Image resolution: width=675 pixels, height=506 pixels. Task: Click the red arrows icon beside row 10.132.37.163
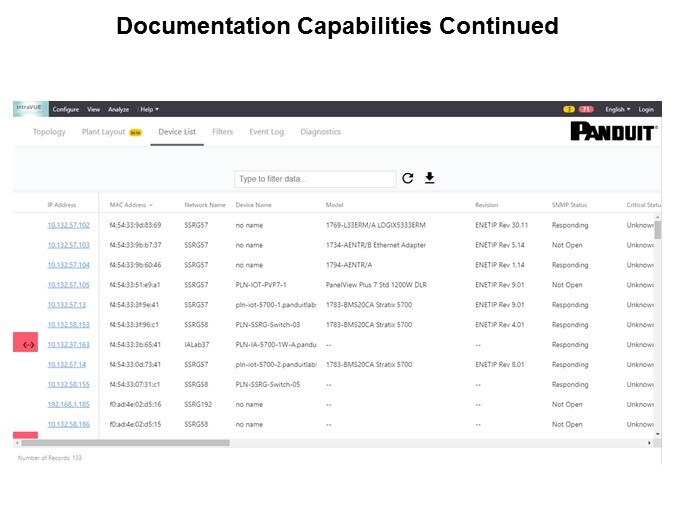[28, 344]
